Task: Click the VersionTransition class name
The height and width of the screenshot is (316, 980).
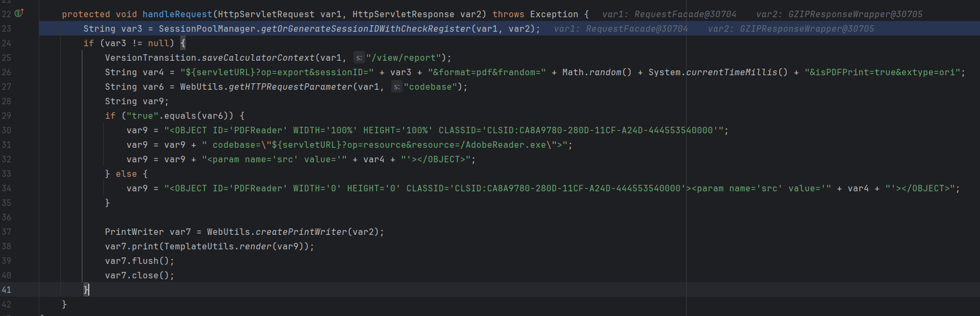Action: pos(151,58)
